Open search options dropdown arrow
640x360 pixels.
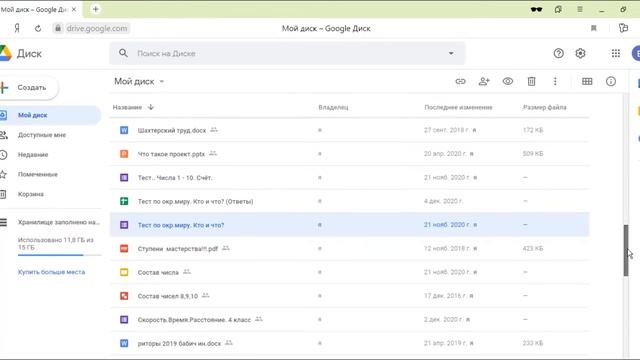pos(451,53)
